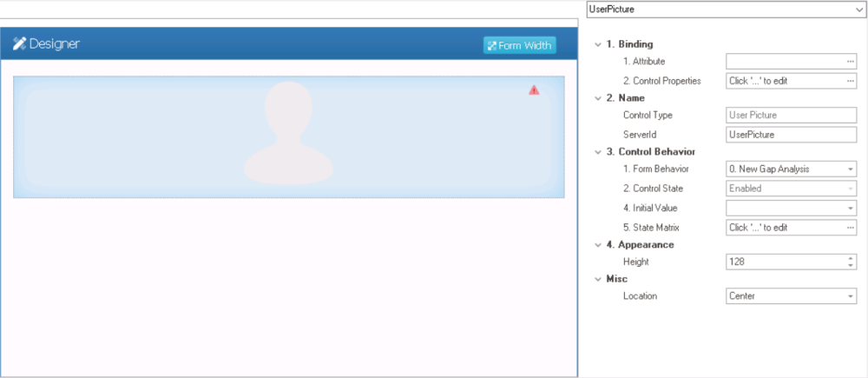The height and width of the screenshot is (378, 868).
Task: Open the Control State dropdown
Action: (851, 189)
